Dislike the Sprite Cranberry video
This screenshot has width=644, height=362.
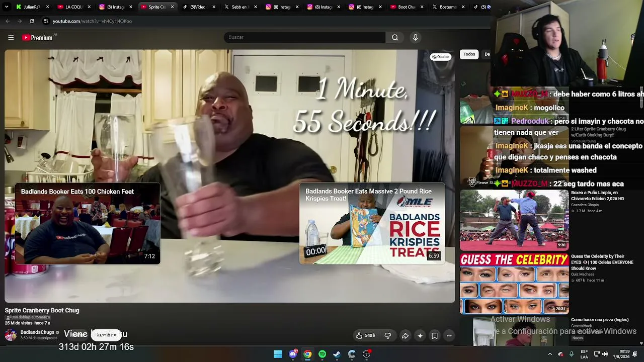click(387, 335)
